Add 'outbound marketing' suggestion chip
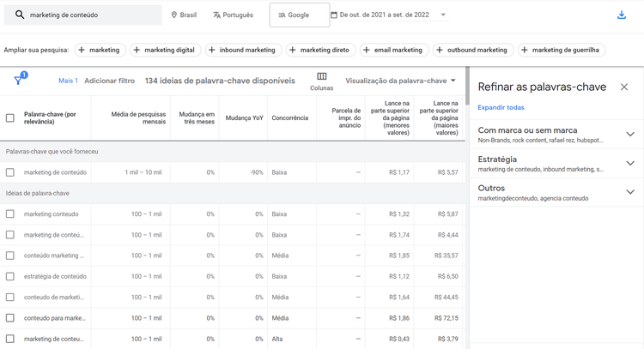The height and width of the screenshot is (349, 644). pyautogui.click(x=473, y=50)
